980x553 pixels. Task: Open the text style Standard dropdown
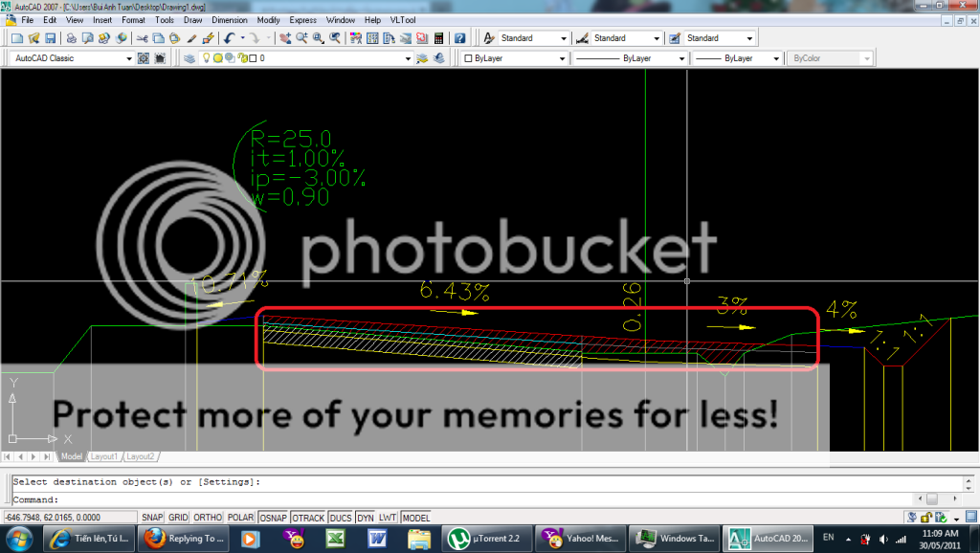click(x=533, y=38)
